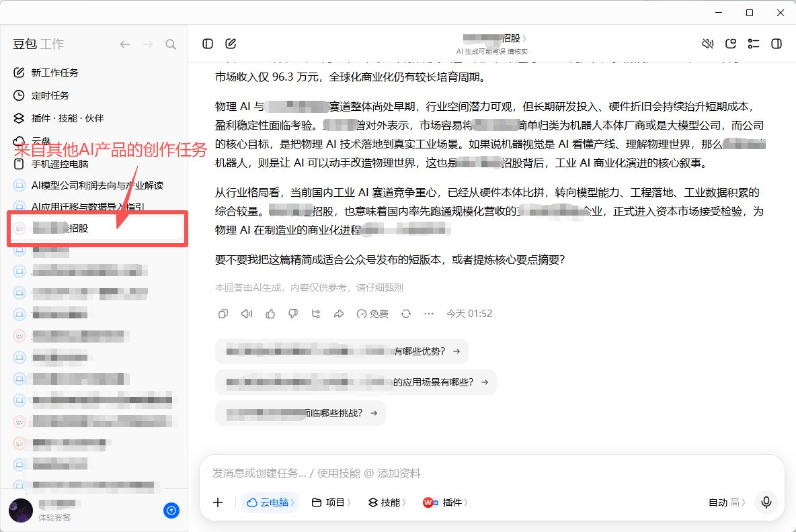Like the reply with the thumbs-up icon
The width and height of the screenshot is (796, 532).
[x=270, y=314]
